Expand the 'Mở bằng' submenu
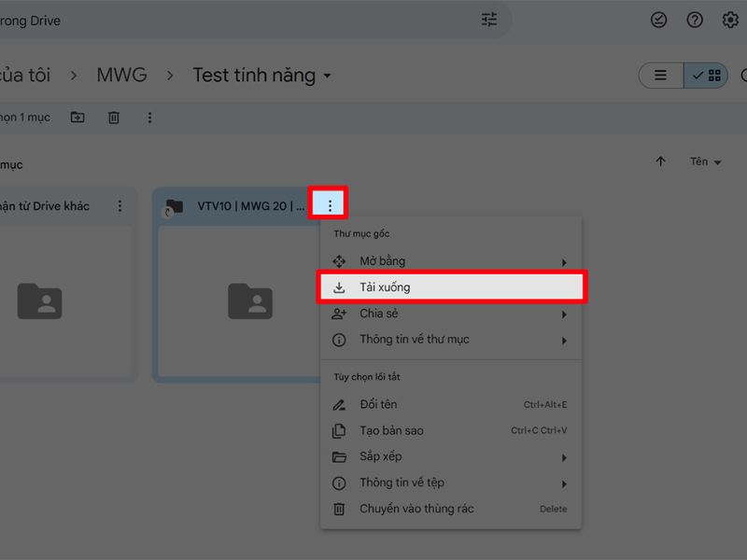The height and width of the screenshot is (560, 747). [x=451, y=261]
